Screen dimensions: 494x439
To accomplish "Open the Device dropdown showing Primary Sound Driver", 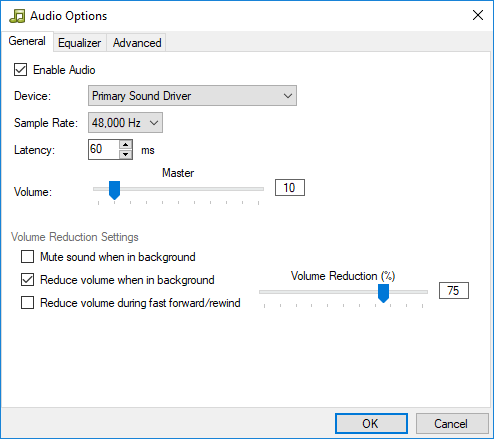I will (x=192, y=96).
